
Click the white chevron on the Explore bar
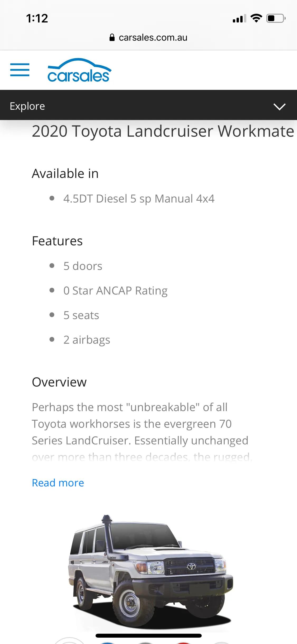(280, 107)
